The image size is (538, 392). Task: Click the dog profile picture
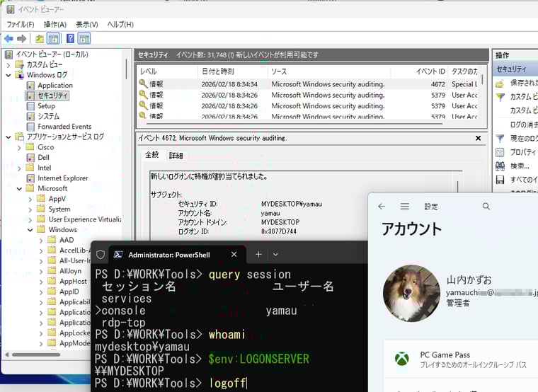411,293
